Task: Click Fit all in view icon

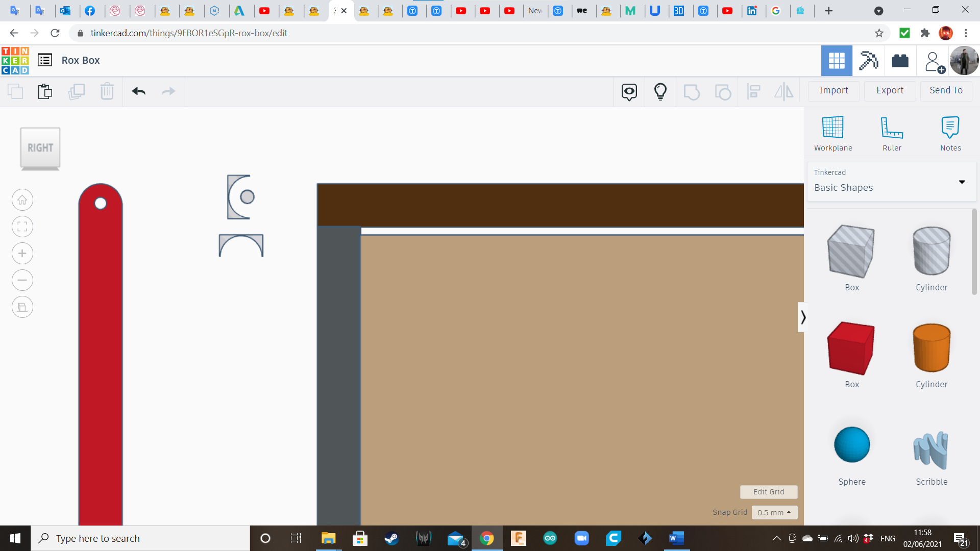Action: point(22,227)
